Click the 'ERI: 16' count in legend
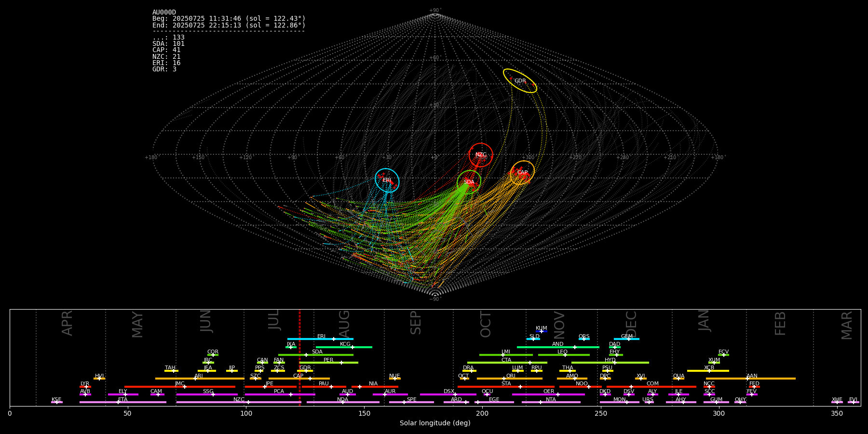Image resolution: width=868 pixels, height=434 pixels. point(166,63)
